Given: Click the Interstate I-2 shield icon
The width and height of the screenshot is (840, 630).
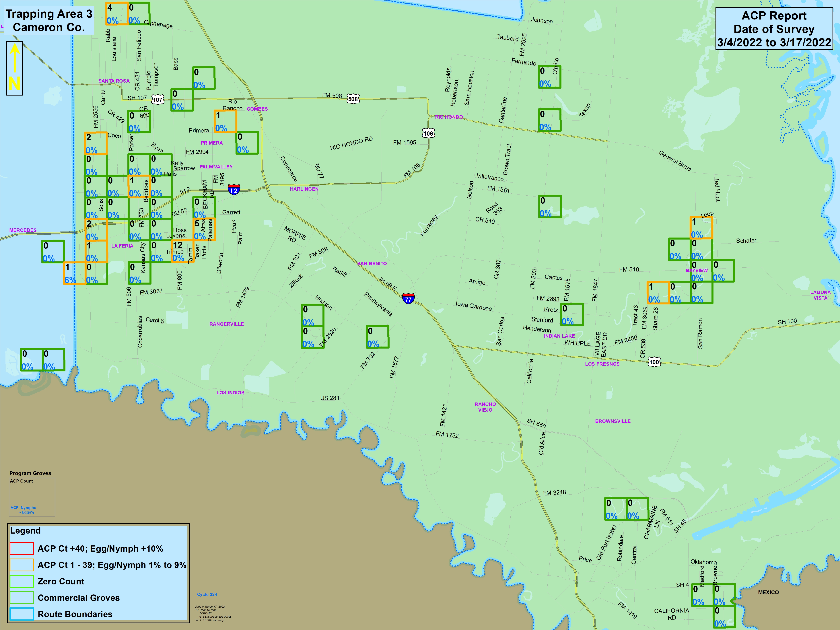Looking at the screenshot, I should coord(234,190).
